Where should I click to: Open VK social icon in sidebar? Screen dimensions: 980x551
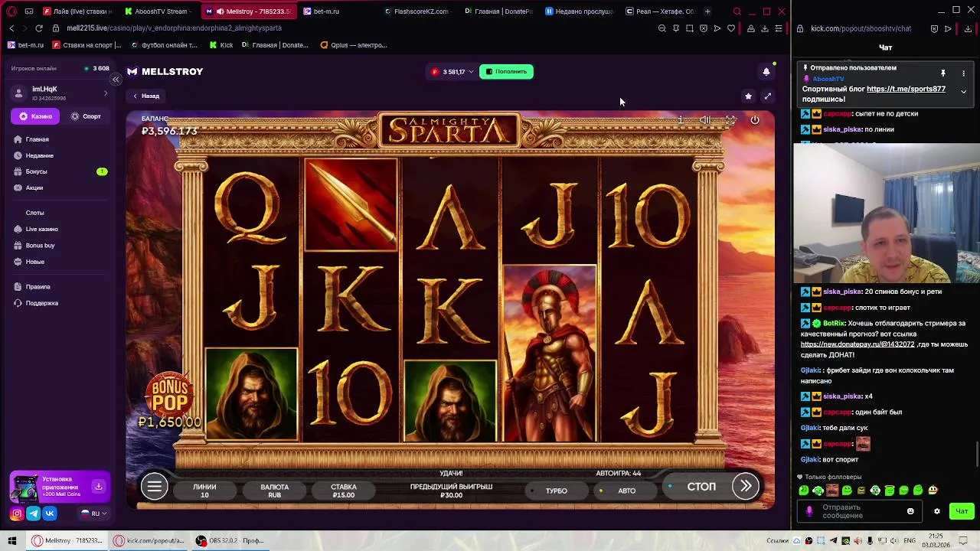point(50,514)
